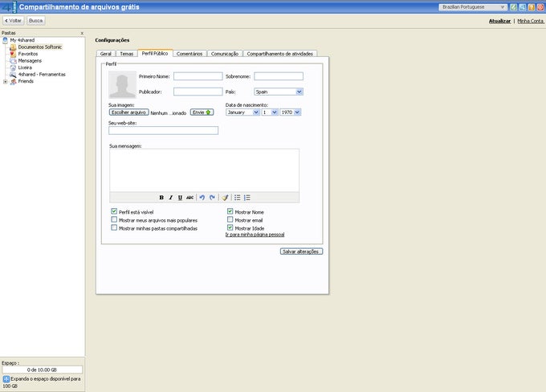Open the País dropdown showing Spain
Screen dimensions: 546x392
279,92
